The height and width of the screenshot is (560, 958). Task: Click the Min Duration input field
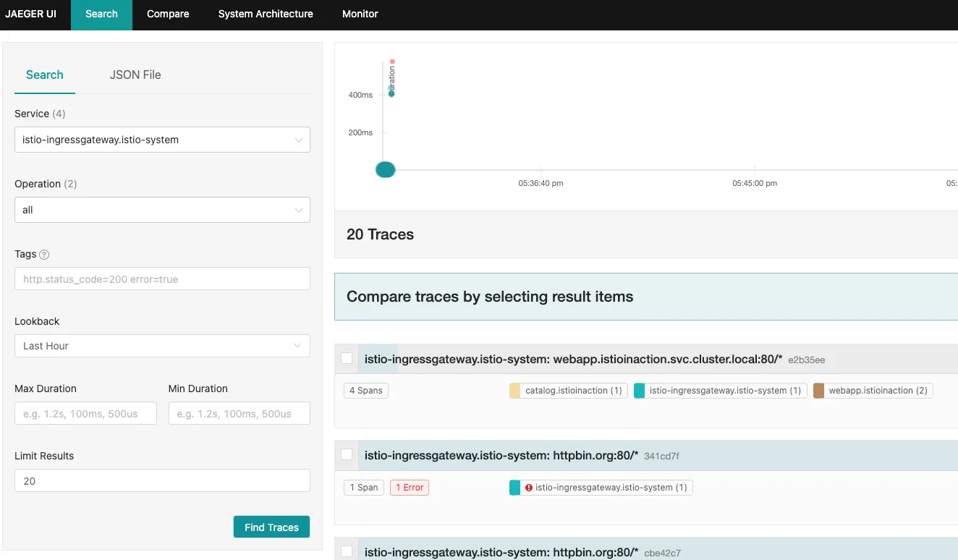239,413
